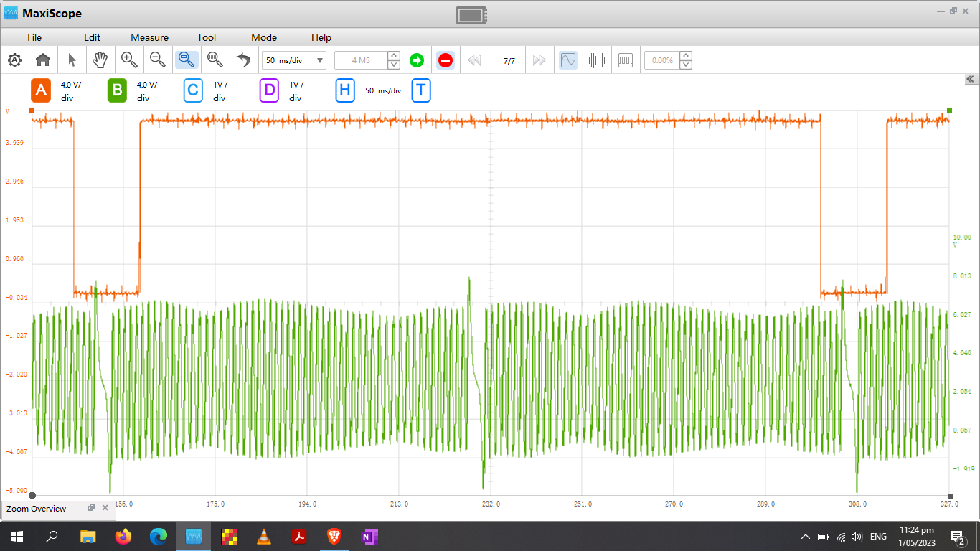Viewport: 980px width, 551px height.
Task: Open channel D 1V/div setting
Action: click(x=296, y=91)
